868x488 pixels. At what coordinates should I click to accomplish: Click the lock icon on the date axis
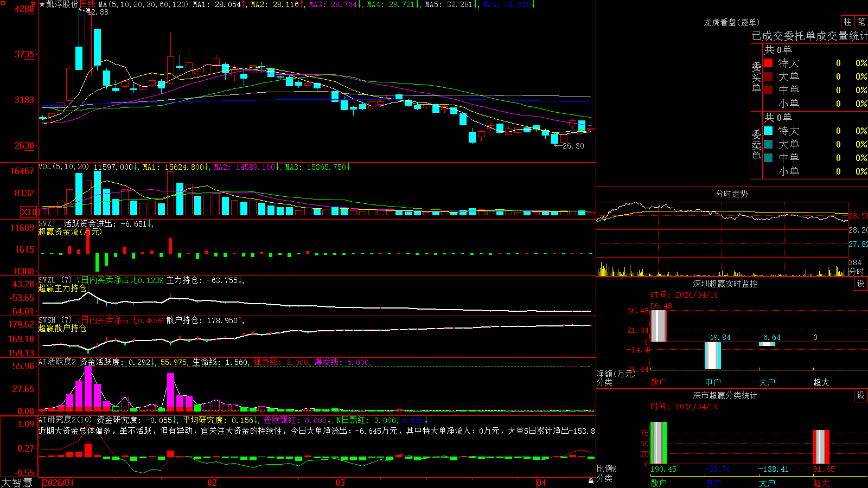coord(591,481)
